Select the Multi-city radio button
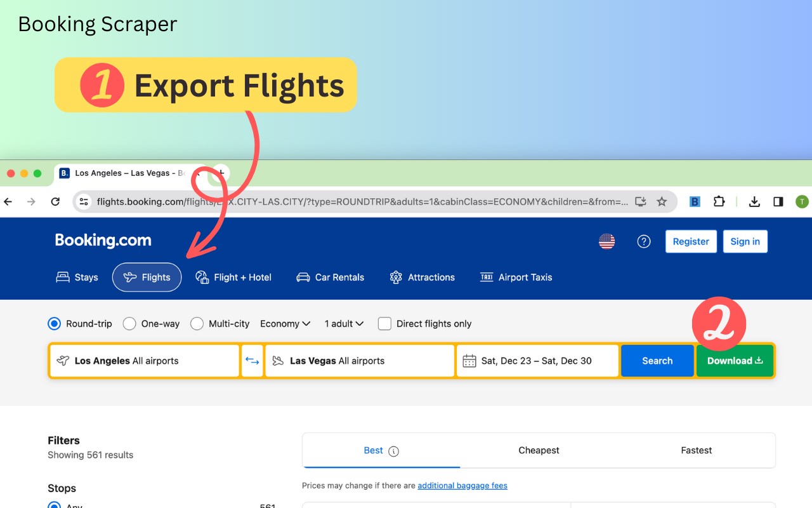812x508 pixels. [x=197, y=324]
